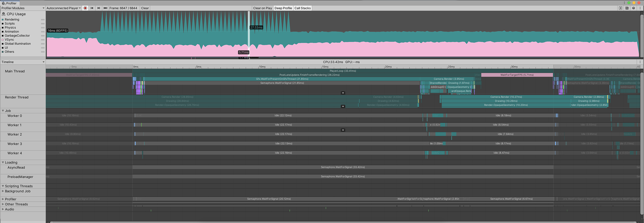Open profiler help documentation icon

coord(633,8)
